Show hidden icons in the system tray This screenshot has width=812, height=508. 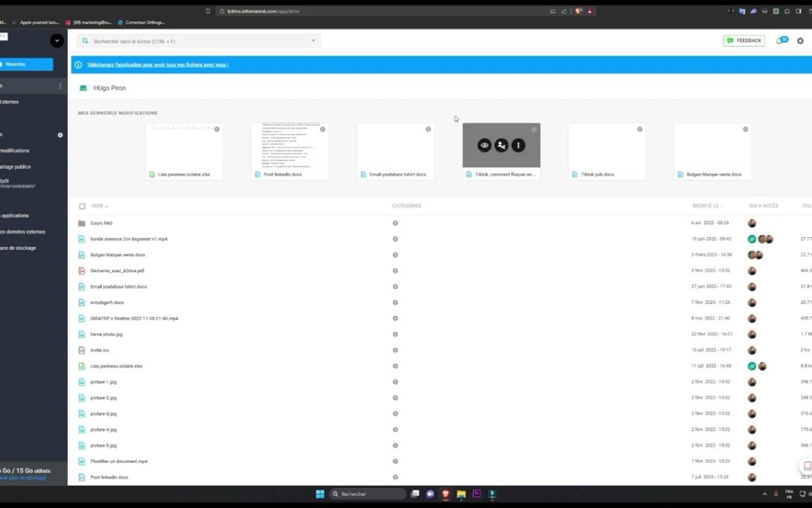[x=765, y=494]
